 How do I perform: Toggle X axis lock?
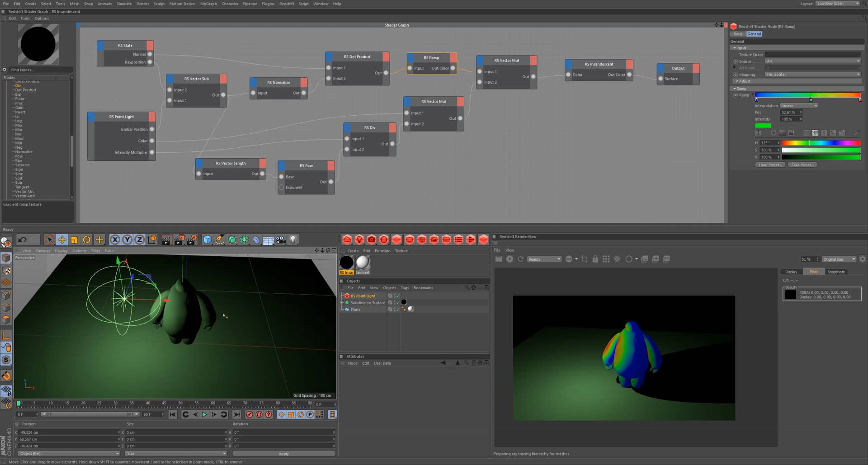click(x=115, y=240)
